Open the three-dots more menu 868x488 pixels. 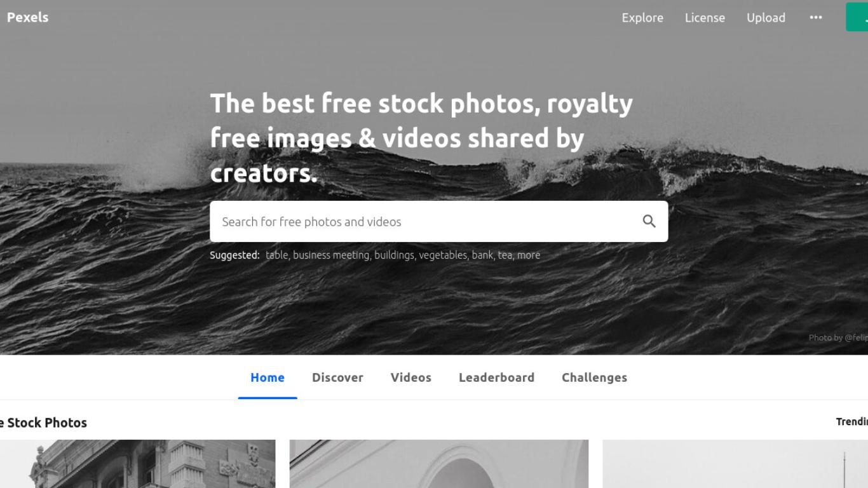pos(816,18)
